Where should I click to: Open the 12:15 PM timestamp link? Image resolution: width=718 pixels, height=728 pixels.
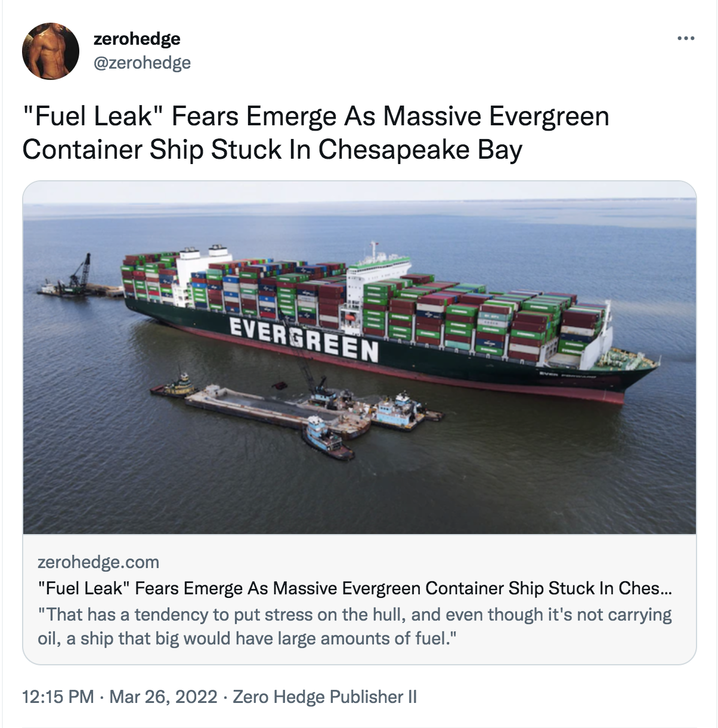58,696
